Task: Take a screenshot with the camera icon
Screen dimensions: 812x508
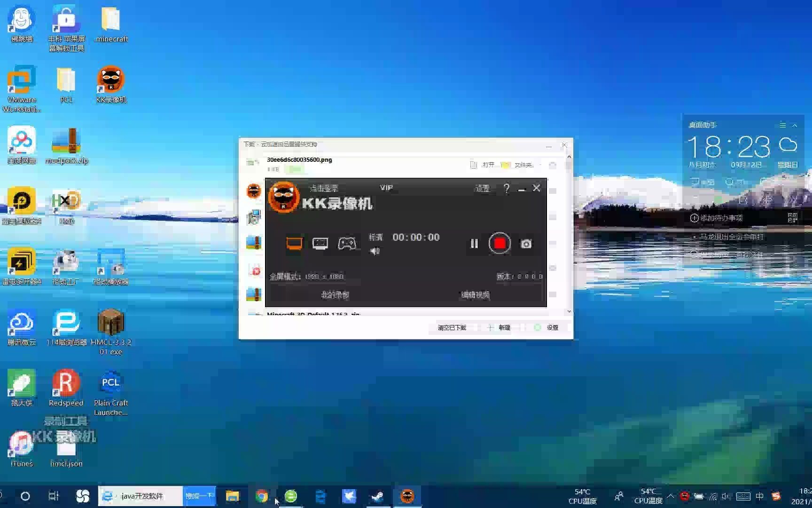Action: coord(526,244)
